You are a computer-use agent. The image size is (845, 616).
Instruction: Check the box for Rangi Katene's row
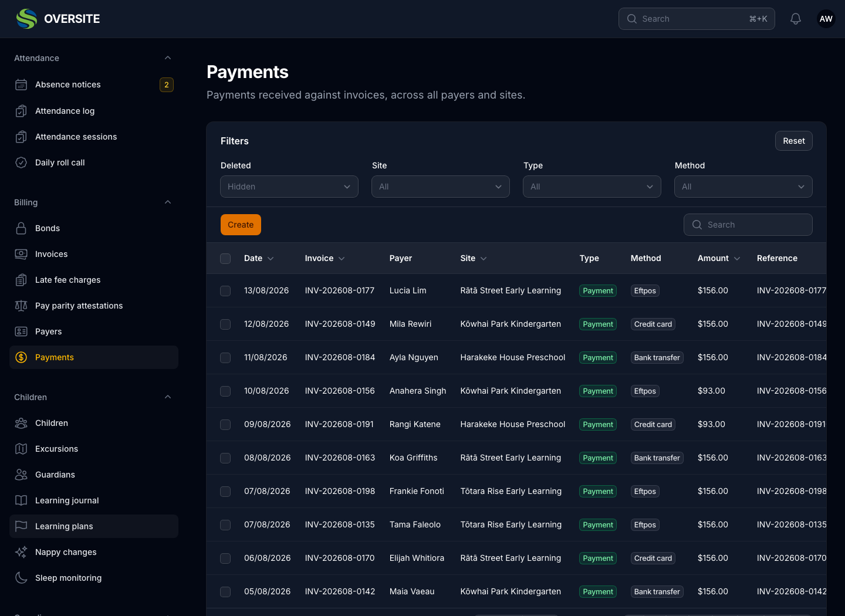point(225,425)
